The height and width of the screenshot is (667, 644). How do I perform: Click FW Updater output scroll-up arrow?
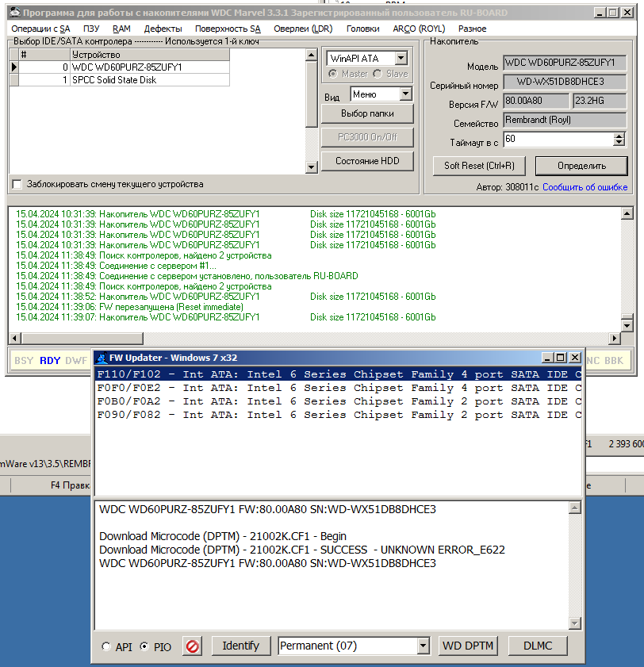(x=575, y=508)
